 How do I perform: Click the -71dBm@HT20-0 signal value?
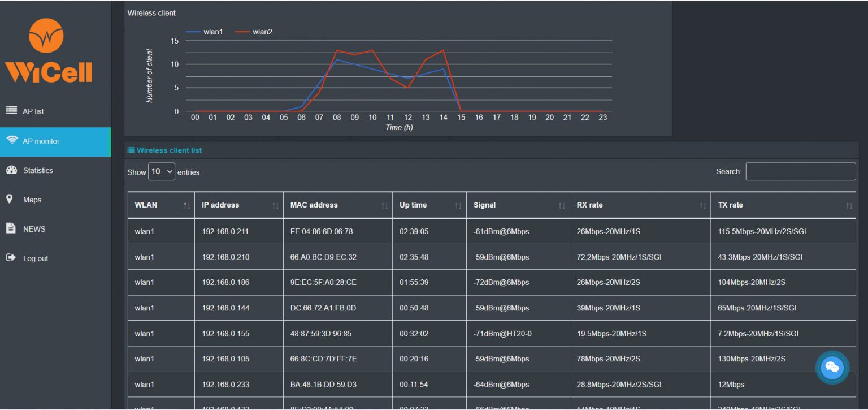(x=502, y=334)
